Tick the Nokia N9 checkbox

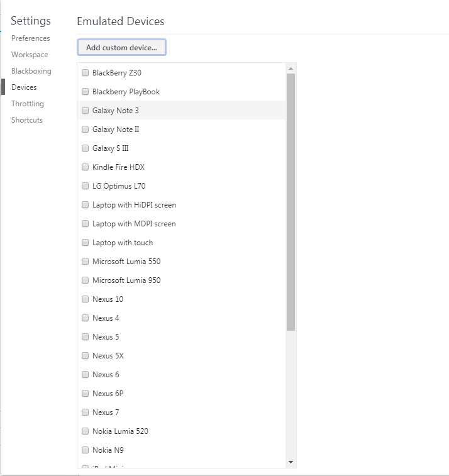coord(86,450)
